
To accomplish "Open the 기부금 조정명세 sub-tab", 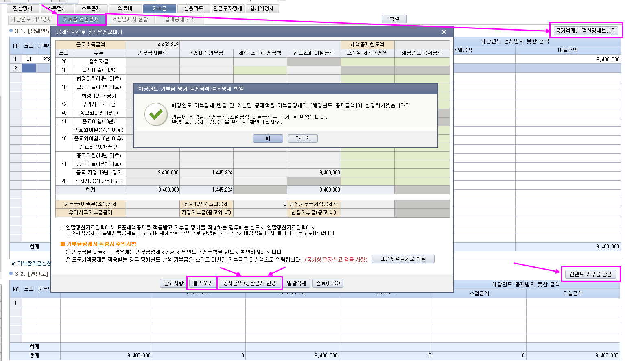I will click(81, 19).
